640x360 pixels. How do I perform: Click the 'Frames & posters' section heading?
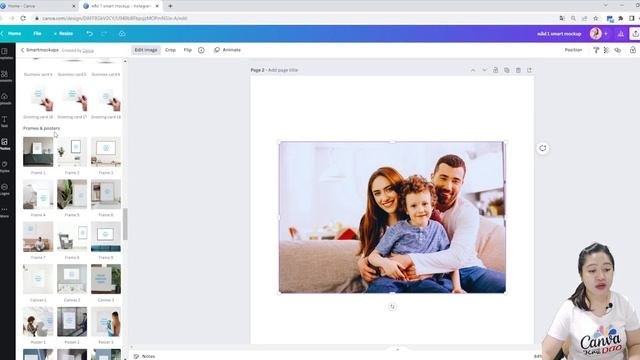pyautogui.click(x=41, y=128)
